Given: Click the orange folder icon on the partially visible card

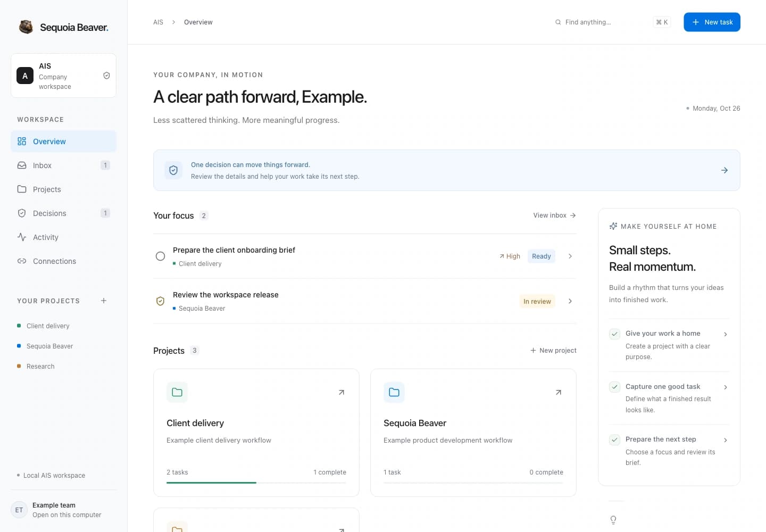Looking at the screenshot, I should 177,527.
